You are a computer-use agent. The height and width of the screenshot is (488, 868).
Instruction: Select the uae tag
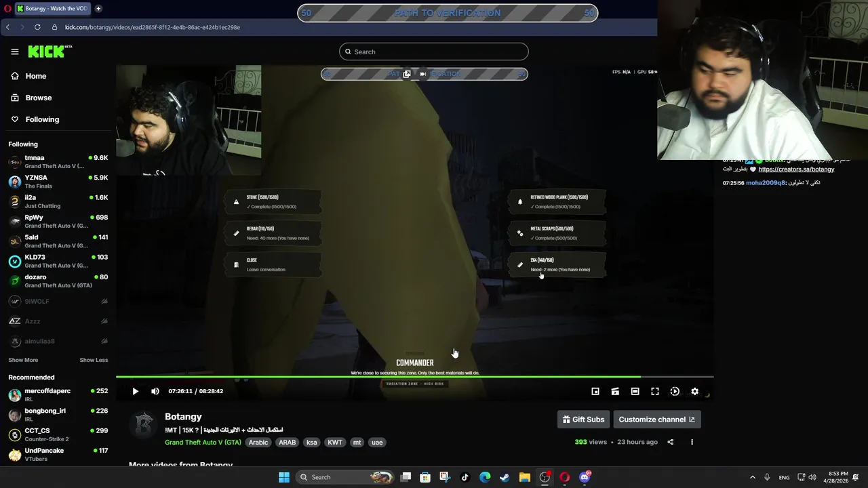(x=377, y=443)
